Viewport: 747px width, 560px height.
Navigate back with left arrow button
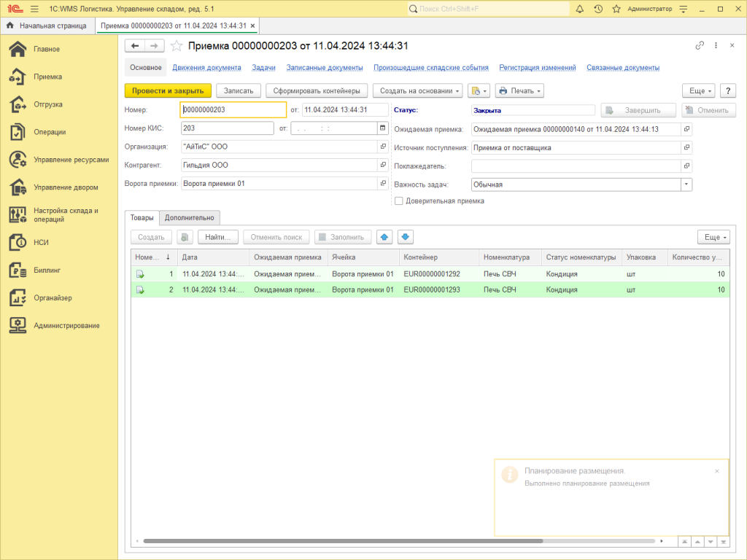(135, 45)
